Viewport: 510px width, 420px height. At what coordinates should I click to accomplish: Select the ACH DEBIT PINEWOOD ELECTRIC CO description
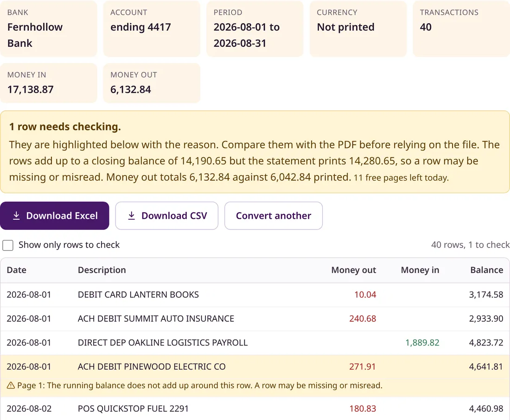[x=152, y=367]
